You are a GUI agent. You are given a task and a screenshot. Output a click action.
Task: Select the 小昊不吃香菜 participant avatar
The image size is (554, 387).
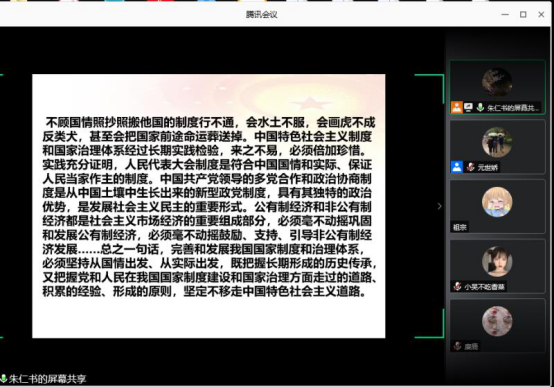(497, 262)
